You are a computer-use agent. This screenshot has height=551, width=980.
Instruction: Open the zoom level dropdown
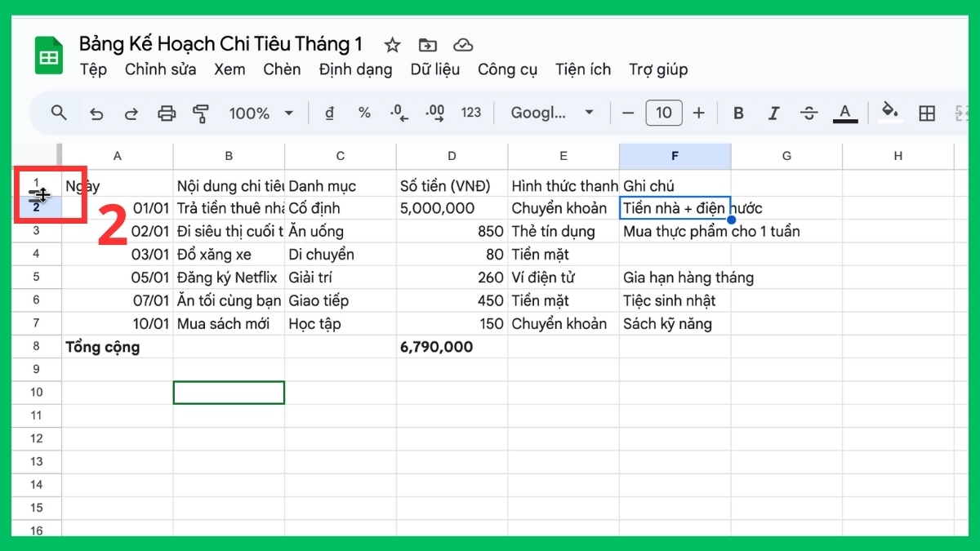[x=260, y=113]
